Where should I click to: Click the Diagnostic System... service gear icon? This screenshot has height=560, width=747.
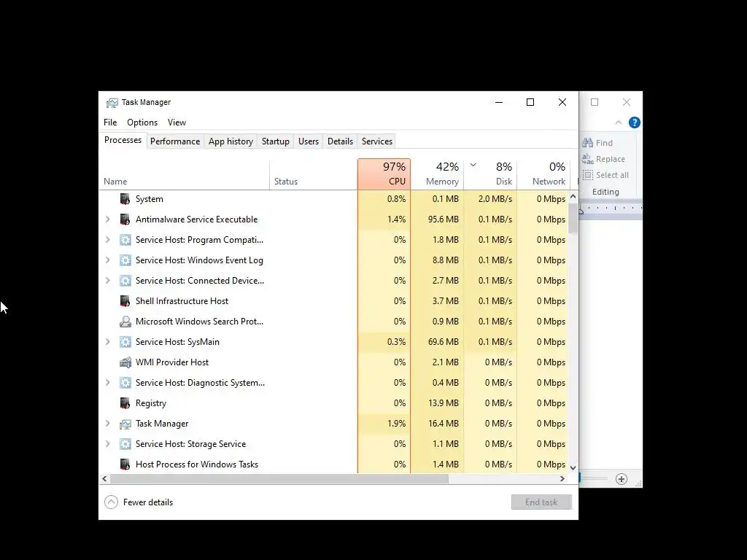click(125, 383)
